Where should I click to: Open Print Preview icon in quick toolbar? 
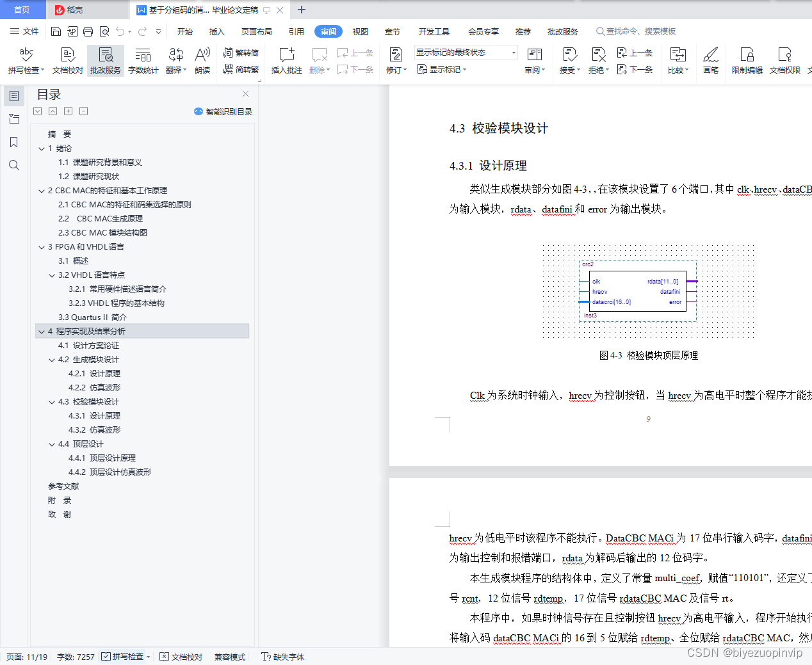pos(104,31)
